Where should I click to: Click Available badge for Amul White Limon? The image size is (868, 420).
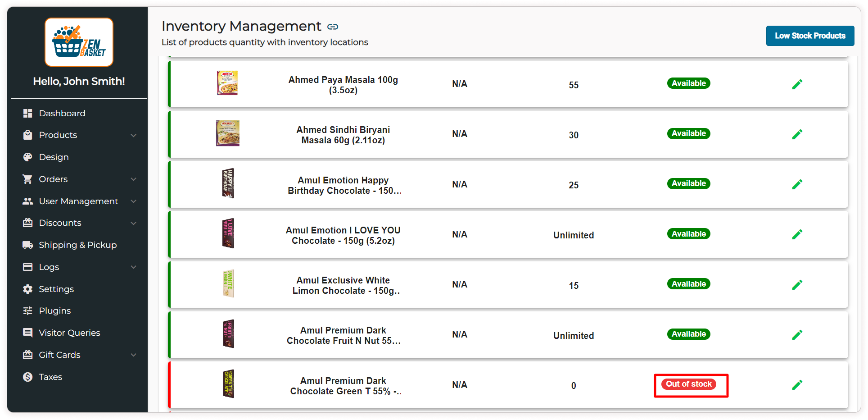688,284
